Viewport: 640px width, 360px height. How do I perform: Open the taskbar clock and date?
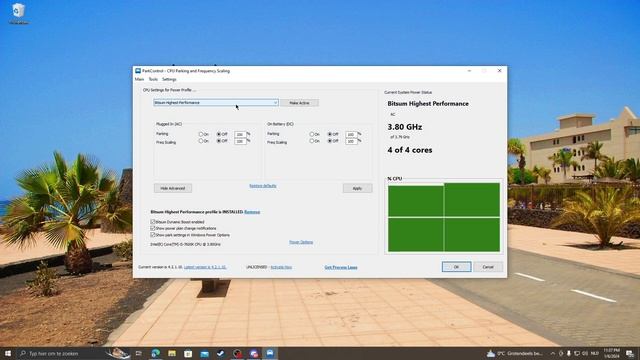click(x=611, y=353)
